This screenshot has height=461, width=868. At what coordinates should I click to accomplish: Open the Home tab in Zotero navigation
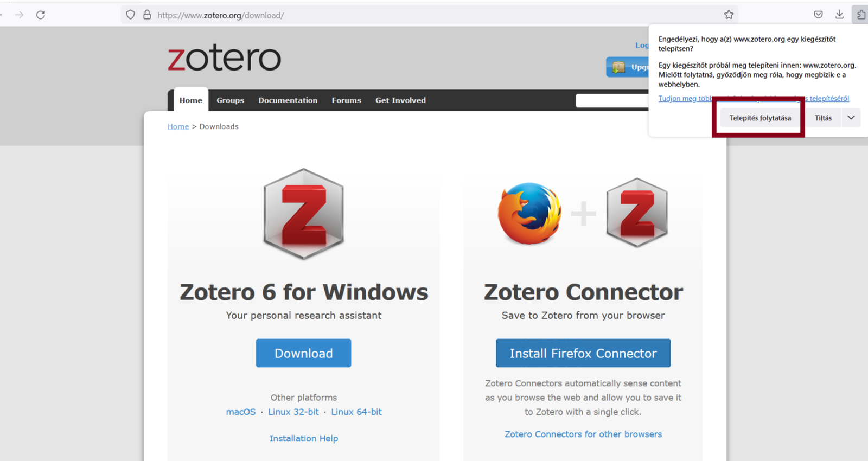click(191, 100)
